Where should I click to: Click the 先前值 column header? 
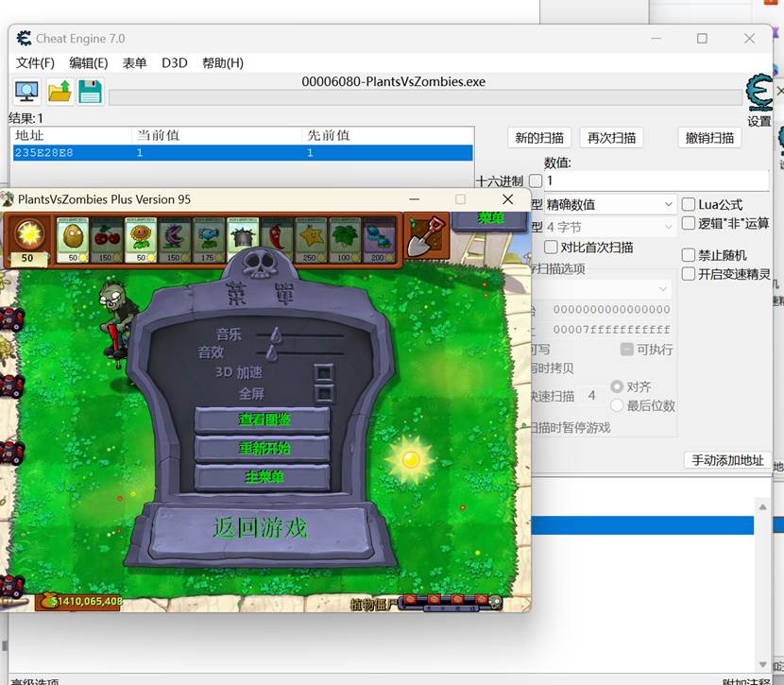tap(387, 135)
